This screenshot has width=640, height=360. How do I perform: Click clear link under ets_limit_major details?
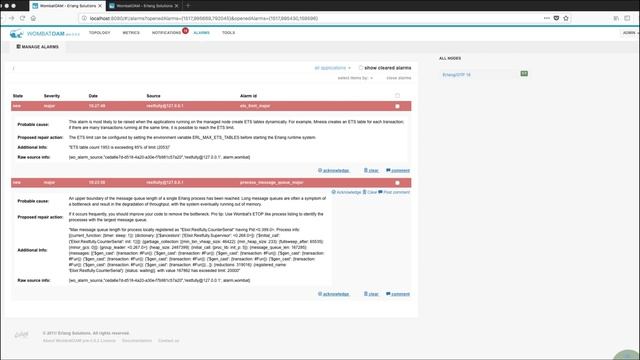[x=371, y=171]
